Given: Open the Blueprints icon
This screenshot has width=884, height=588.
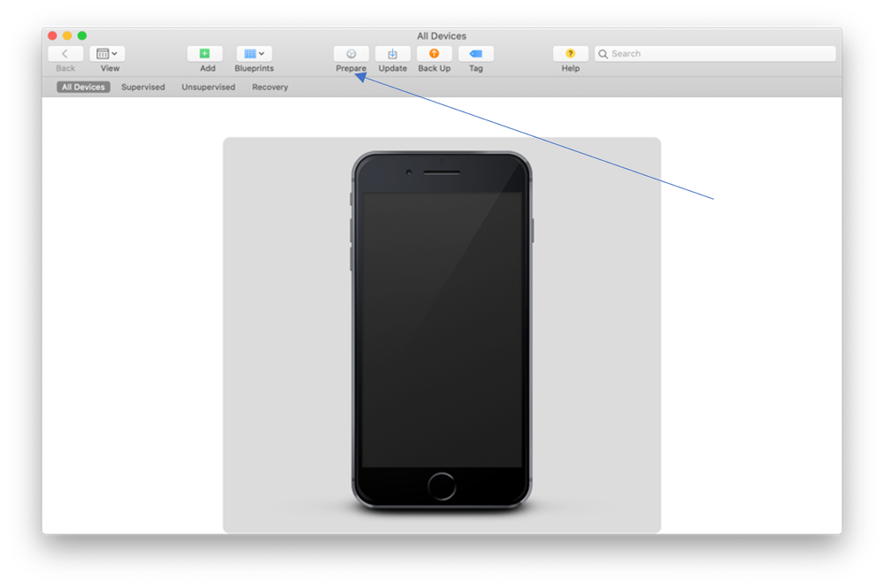Looking at the screenshot, I should click(249, 53).
